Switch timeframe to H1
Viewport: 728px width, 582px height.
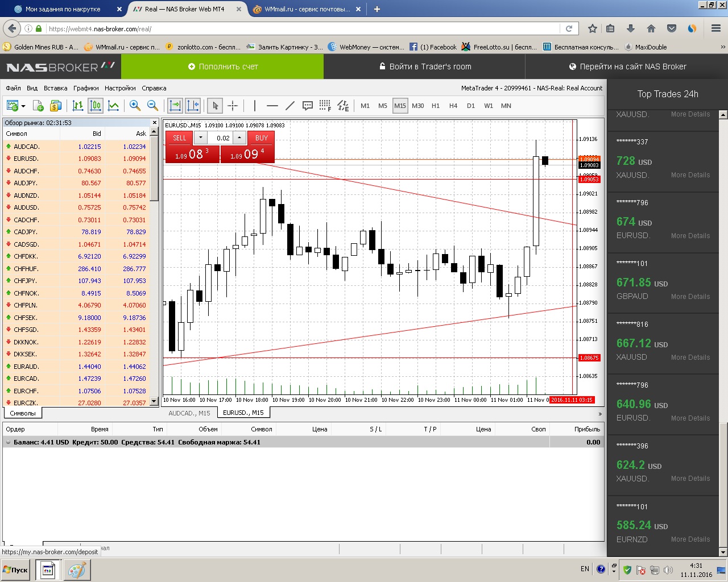436,106
